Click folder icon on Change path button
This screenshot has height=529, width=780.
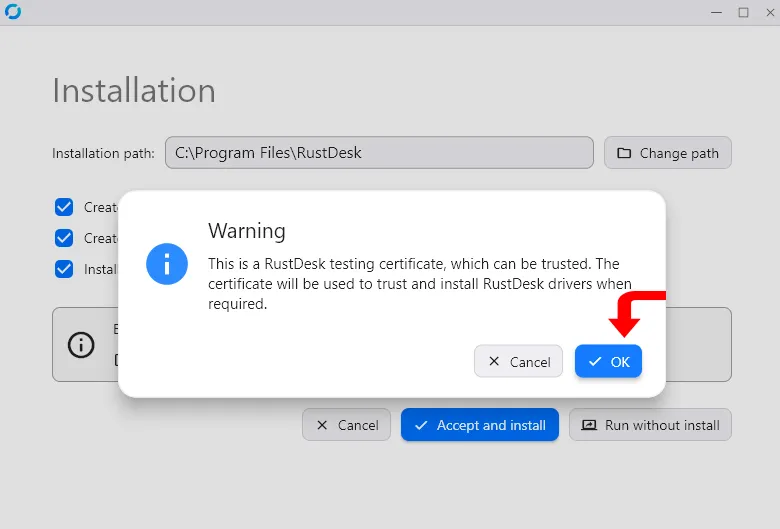tap(624, 153)
